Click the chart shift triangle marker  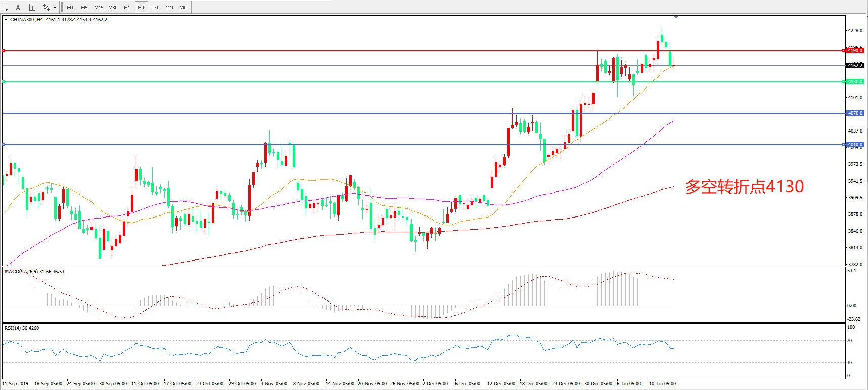pos(676,17)
